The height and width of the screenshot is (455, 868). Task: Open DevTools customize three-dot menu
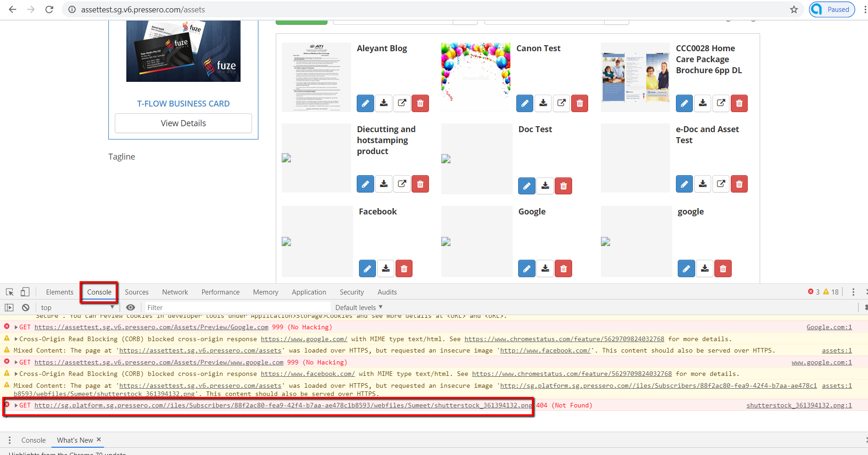[853, 292]
